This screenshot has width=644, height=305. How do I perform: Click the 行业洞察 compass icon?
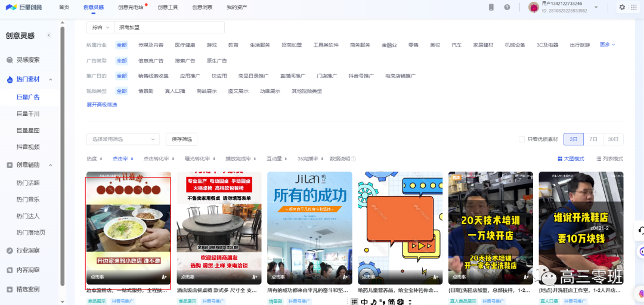point(10,250)
